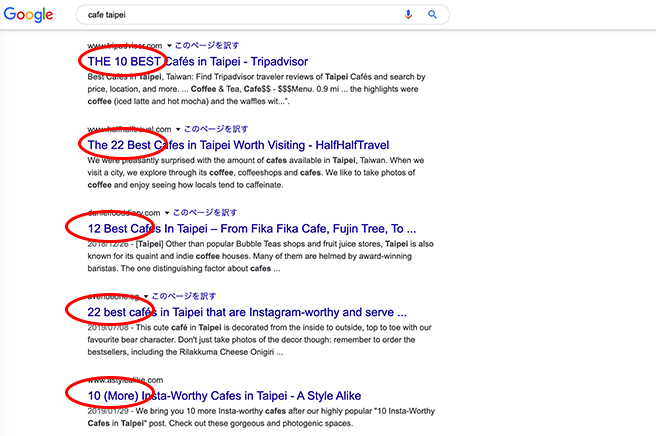Expand the danielfooddiary.com URL dropdown arrow

[167, 213]
